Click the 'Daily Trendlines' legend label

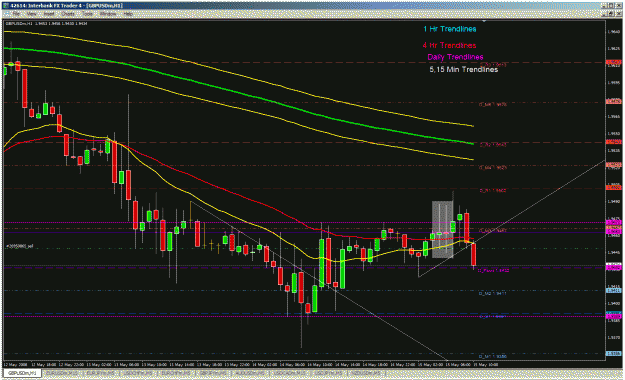(x=455, y=57)
